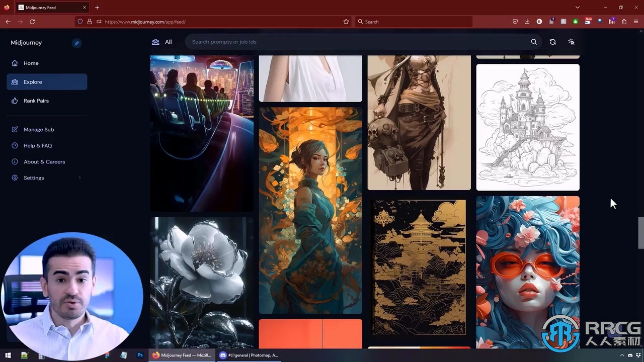The height and width of the screenshot is (362, 644).
Task: Click the sparkle cursor icon
Action: (x=571, y=42)
